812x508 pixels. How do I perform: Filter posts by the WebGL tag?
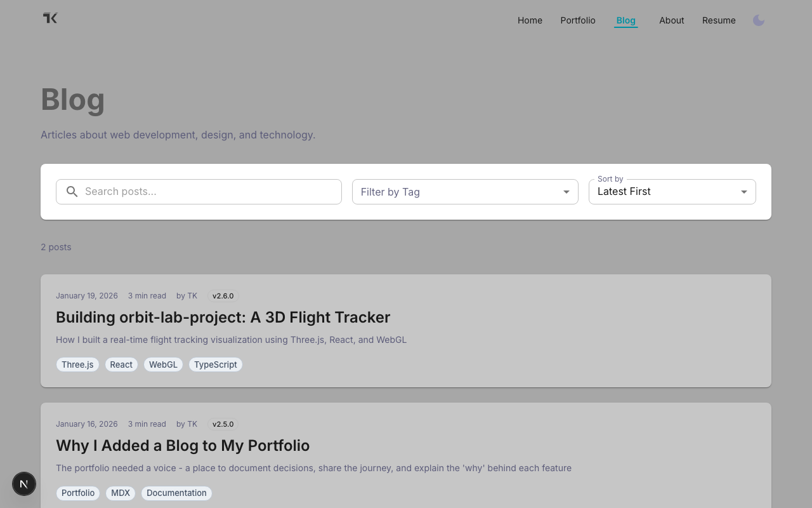(163, 364)
